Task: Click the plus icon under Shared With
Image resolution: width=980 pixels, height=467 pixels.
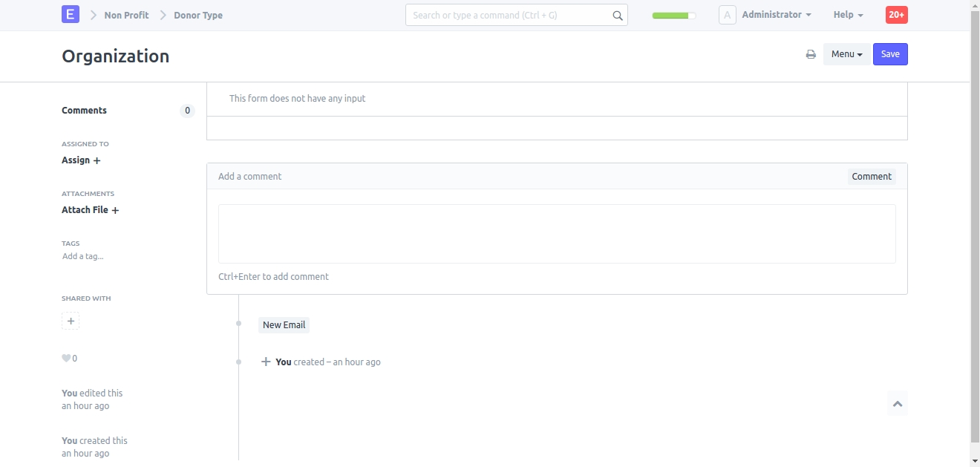Action: click(71, 321)
